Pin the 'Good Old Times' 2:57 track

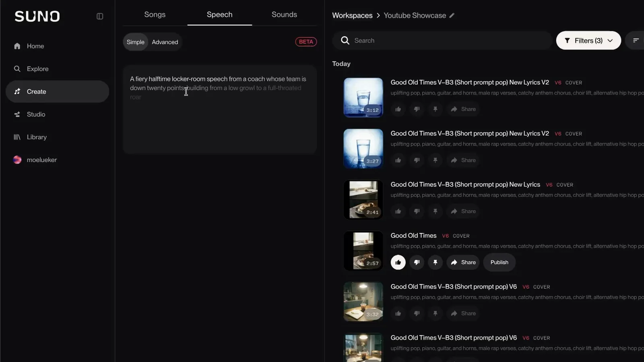(x=435, y=262)
